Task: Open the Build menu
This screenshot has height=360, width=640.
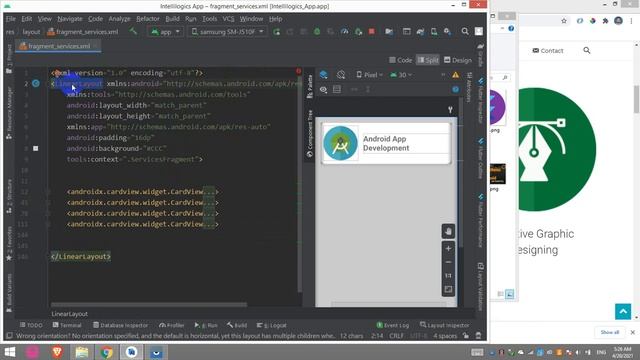Action: [172, 19]
